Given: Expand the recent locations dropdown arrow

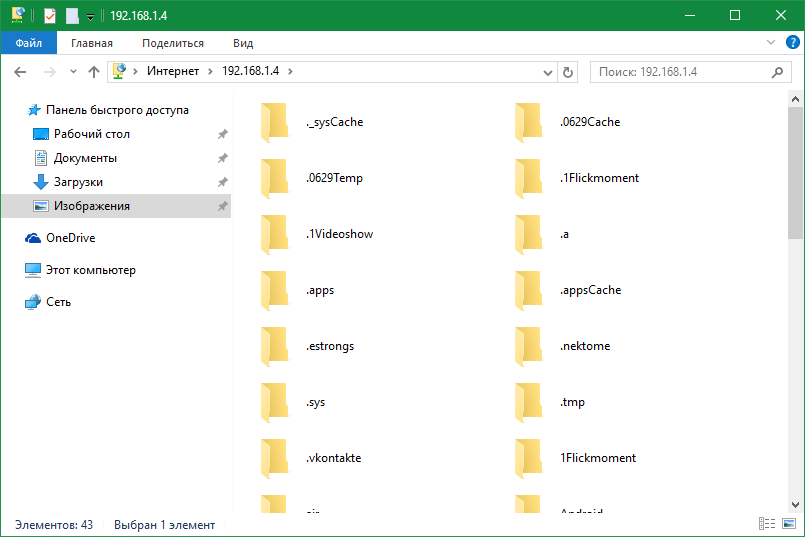Looking at the screenshot, I should pyautogui.click(x=73, y=72).
